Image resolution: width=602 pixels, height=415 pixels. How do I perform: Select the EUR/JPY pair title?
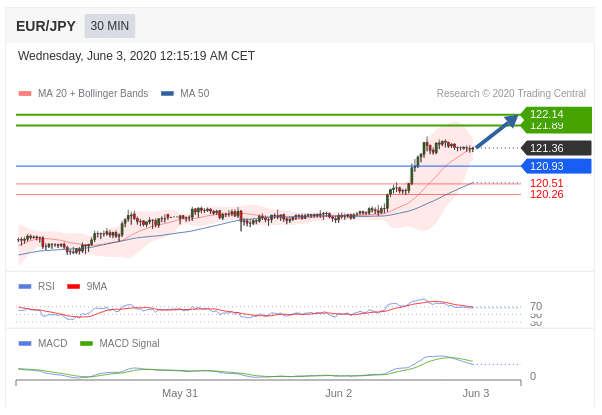(x=46, y=26)
